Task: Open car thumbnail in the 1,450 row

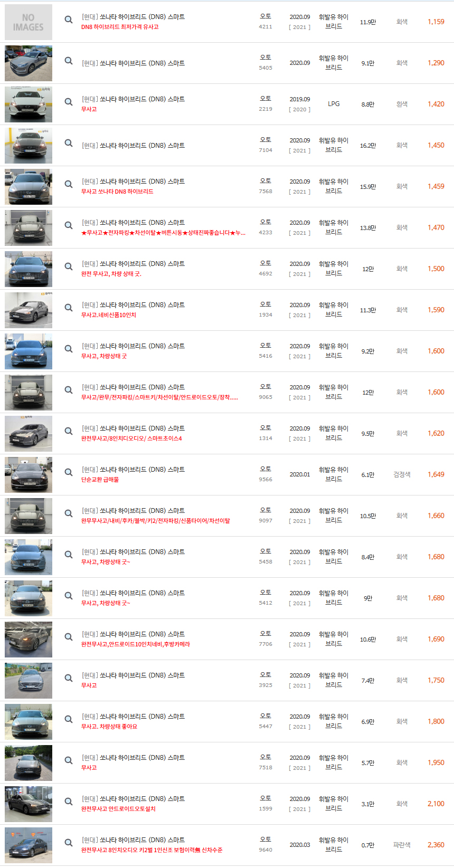Action: pyautogui.click(x=29, y=146)
